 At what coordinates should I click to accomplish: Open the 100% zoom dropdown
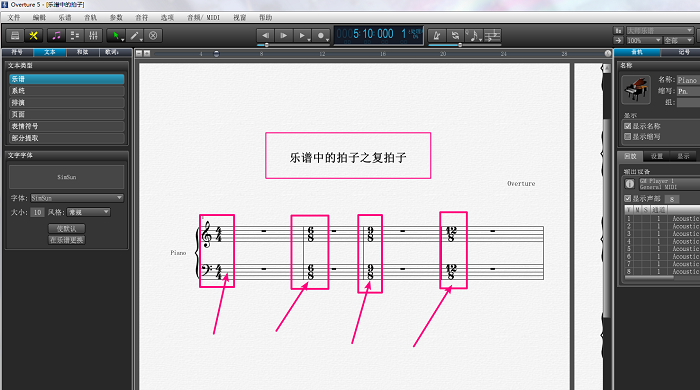tap(643, 41)
